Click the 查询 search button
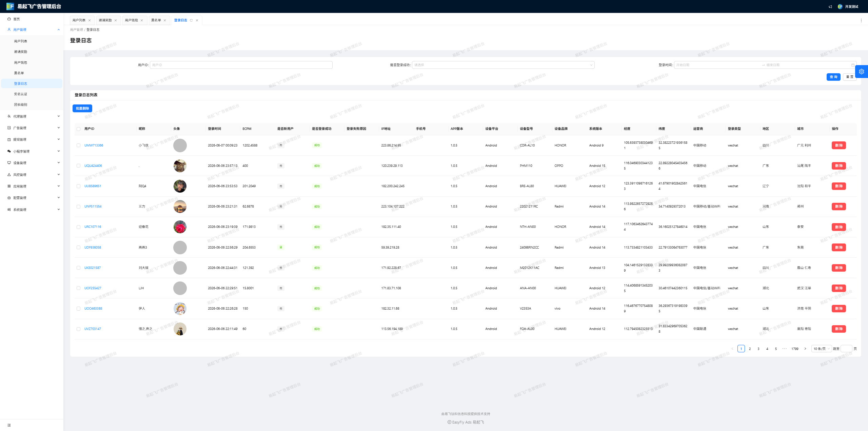868x431 pixels. click(x=833, y=77)
